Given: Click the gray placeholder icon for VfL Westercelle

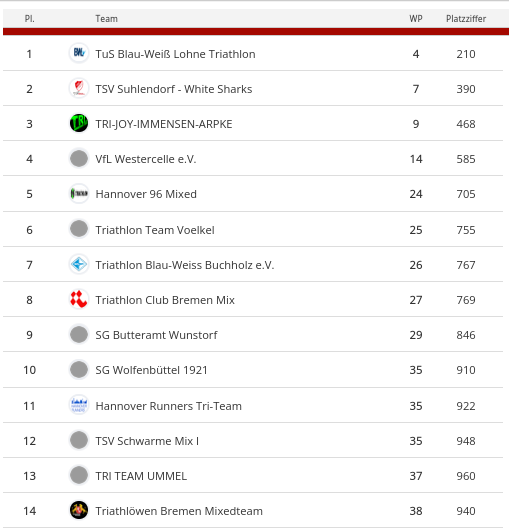Looking at the screenshot, I should coord(79,158).
